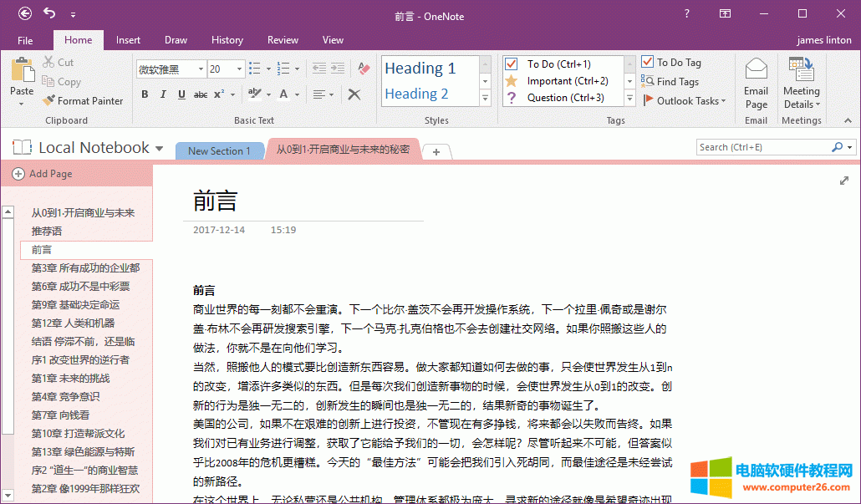Click the back arrow in title bar
861x504 pixels.
tap(25, 13)
